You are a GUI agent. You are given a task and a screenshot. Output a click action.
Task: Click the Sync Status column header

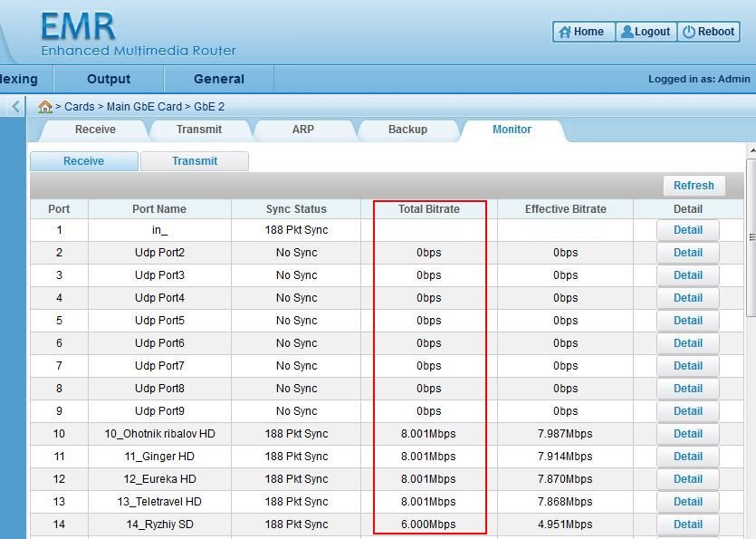click(x=296, y=209)
